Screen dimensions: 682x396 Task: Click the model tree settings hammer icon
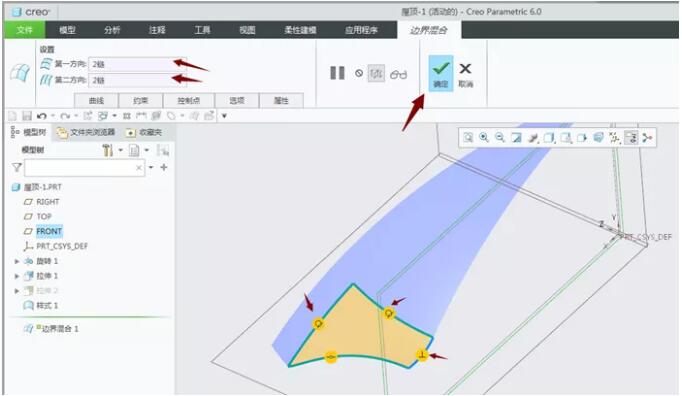(107, 151)
